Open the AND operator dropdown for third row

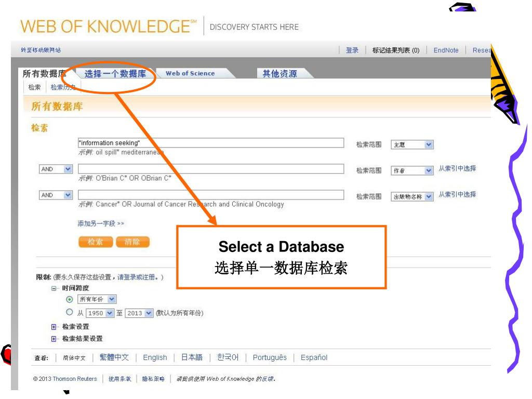coord(56,195)
